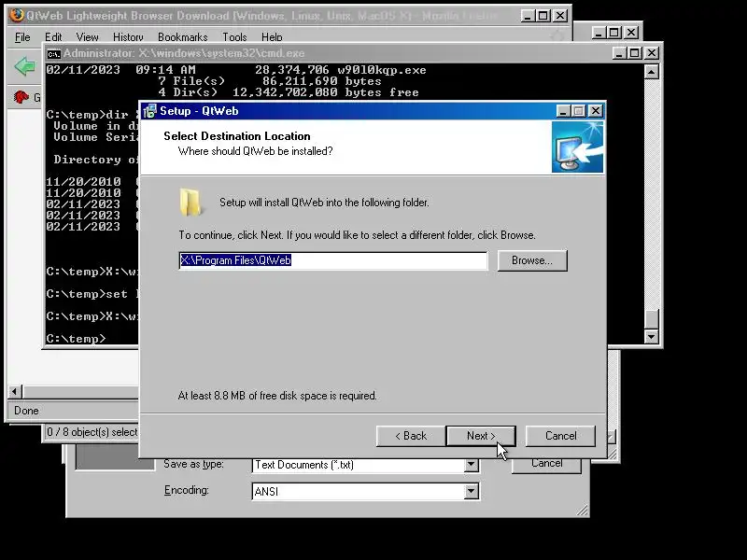Image resolution: width=747 pixels, height=560 pixels.
Task: Open Firefox View menu
Action: 87,37
